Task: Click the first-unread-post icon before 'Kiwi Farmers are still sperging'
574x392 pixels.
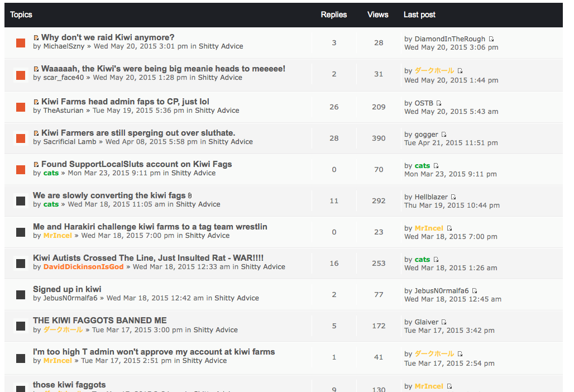Action: click(x=36, y=133)
